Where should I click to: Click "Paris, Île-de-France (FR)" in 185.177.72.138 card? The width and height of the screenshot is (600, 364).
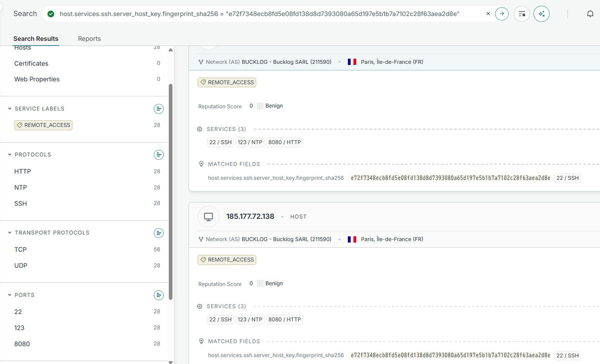pos(392,239)
